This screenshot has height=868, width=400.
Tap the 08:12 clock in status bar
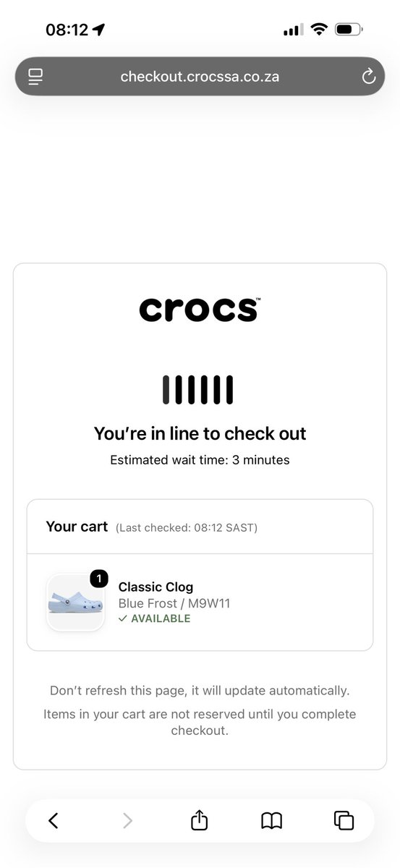coord(67,30)
